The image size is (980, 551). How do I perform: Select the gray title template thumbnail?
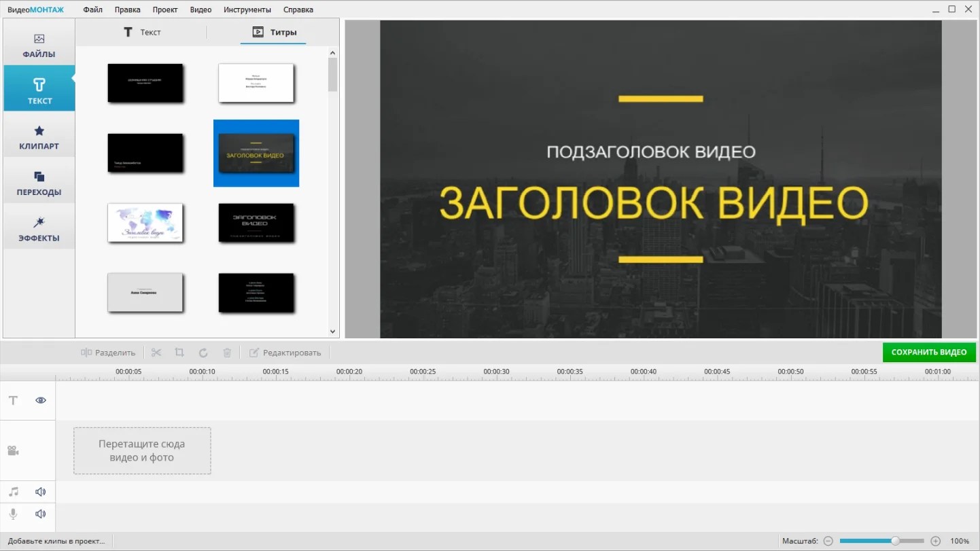click(x=145, y=293)
